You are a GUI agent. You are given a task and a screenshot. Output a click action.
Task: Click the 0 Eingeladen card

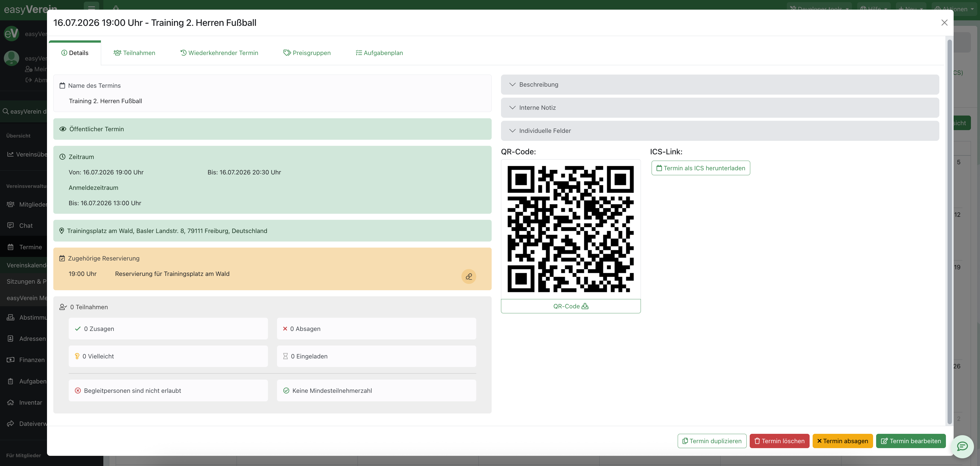tap(376, 356)
